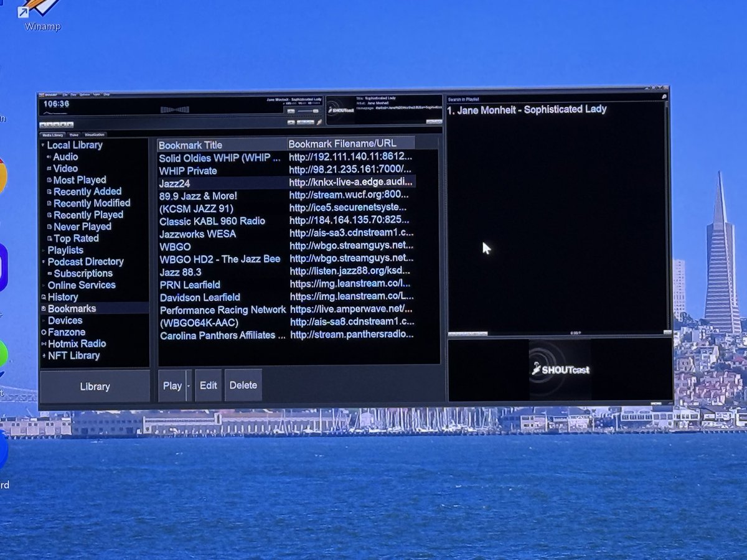This screenshot has width=747, height=560.
Task: Click the SHOUTcast artwork below the playlist
Action: coord(560,370)
